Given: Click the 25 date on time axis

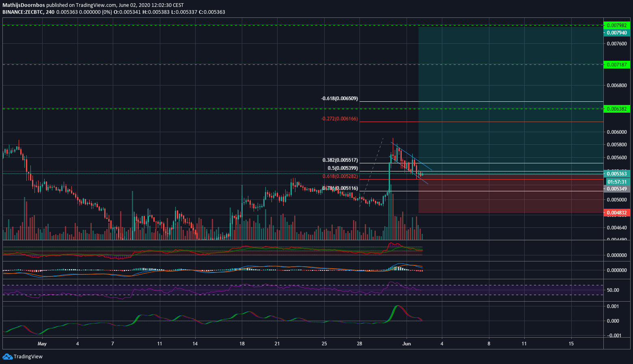Looking at the screenshot, I should click(x=324, y=344).
